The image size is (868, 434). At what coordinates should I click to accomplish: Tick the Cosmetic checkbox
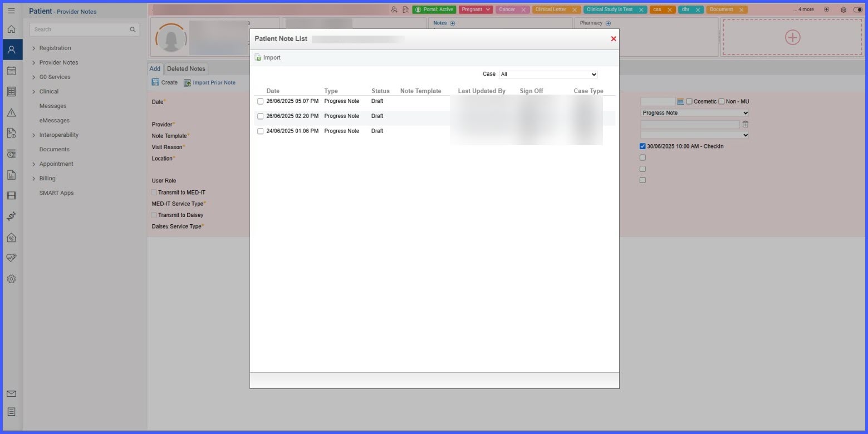tap(689, 101)
